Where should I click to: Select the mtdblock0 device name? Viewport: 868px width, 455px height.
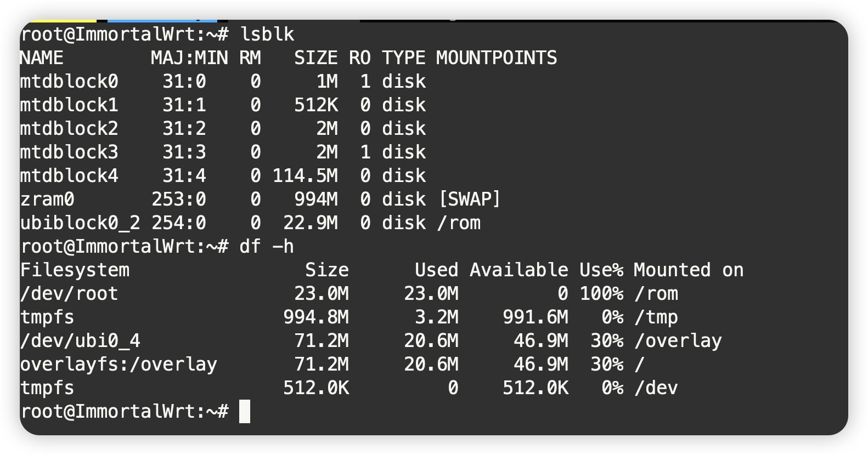[69, 82]
